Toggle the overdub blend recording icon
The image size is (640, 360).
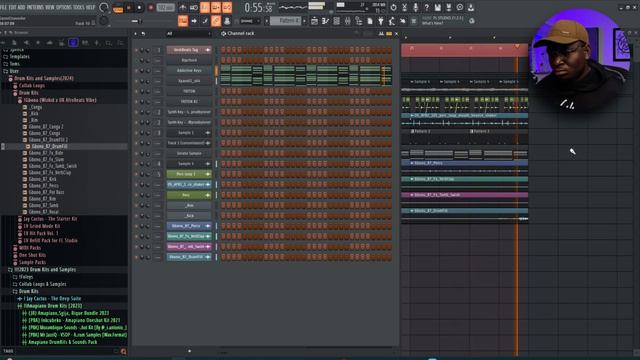point(216,7)
